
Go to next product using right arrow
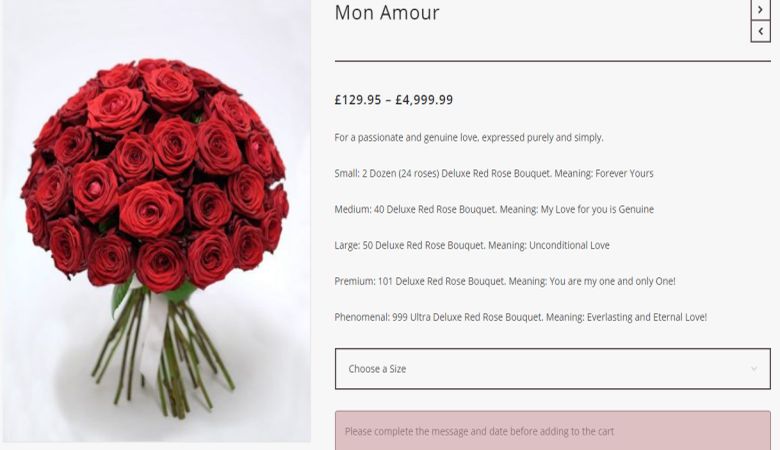point(760,9)
